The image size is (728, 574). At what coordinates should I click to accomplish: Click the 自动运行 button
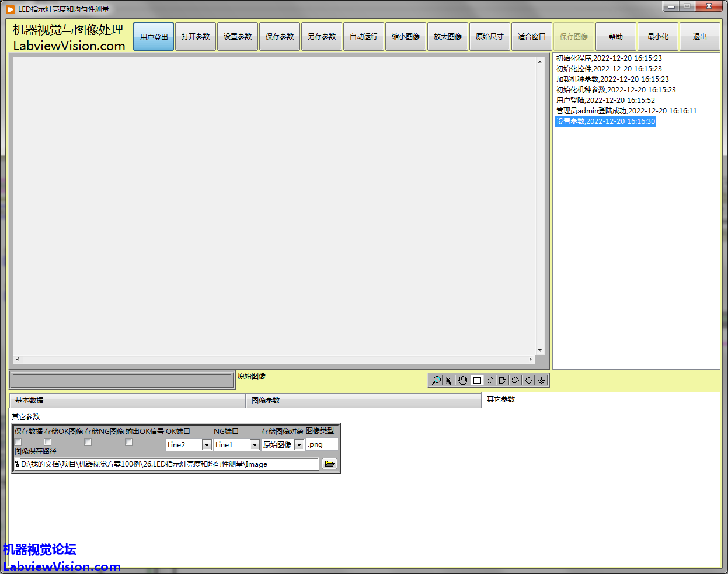(x=364, y=37)
